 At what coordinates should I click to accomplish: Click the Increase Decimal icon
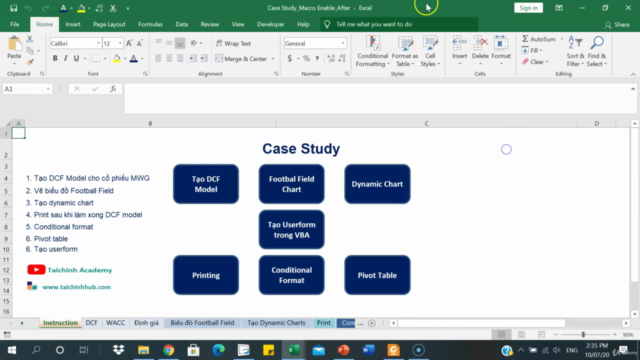click(x=331, y=58)
